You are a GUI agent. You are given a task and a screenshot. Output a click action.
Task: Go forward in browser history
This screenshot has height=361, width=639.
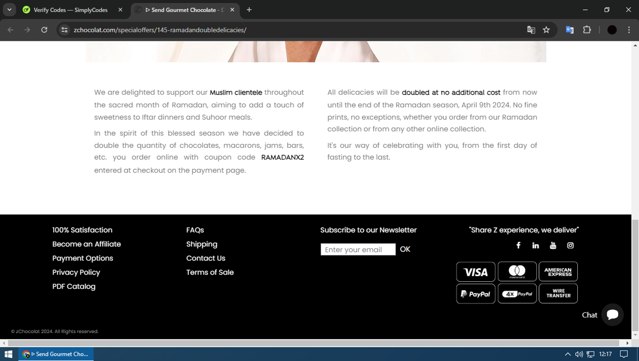(27, 30)
